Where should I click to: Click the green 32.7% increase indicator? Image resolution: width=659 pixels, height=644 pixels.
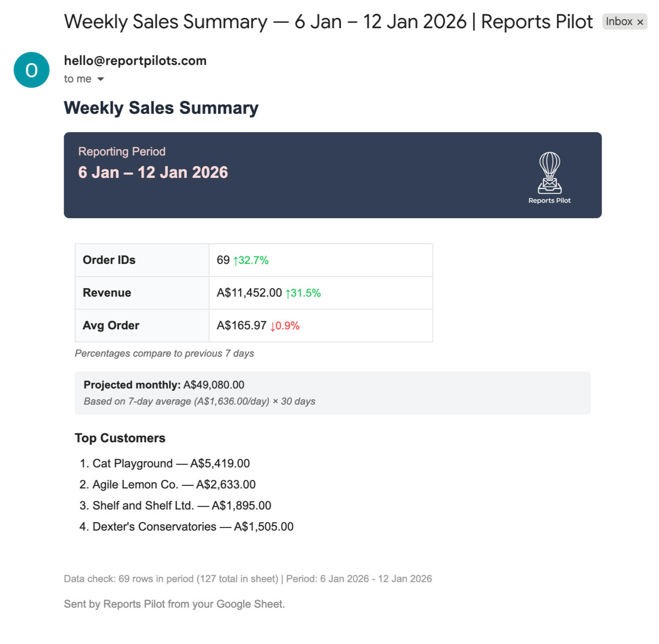coord(251,260)
